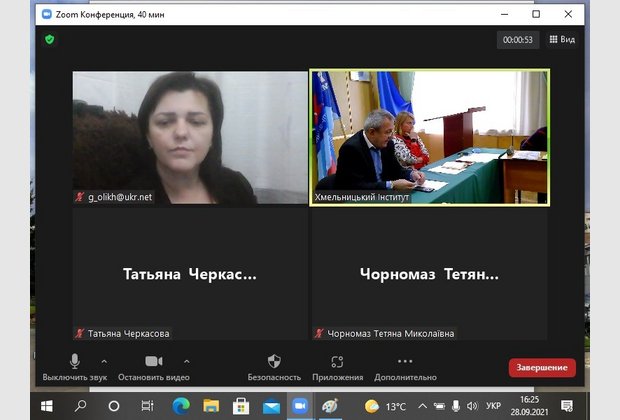Switch input language via УКР indicator
Image resolution: width=620 pixels, height=420 pixels.
pyautogui.click(x=493, y=406)
